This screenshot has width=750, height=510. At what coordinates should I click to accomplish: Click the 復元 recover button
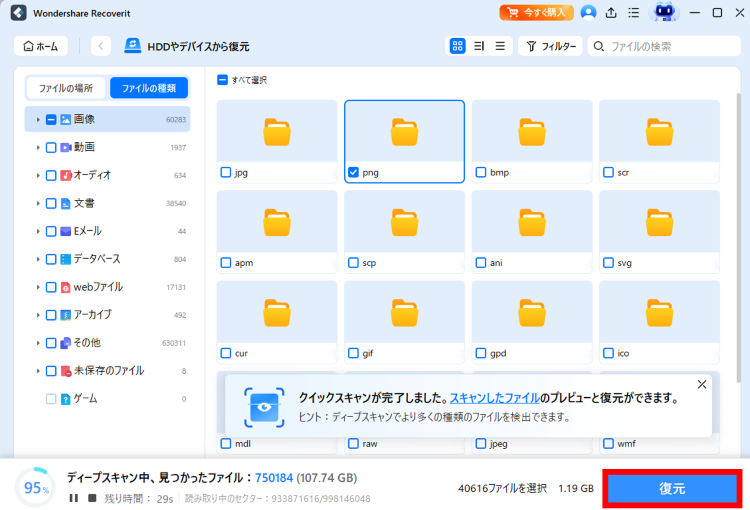pos(672,488)
